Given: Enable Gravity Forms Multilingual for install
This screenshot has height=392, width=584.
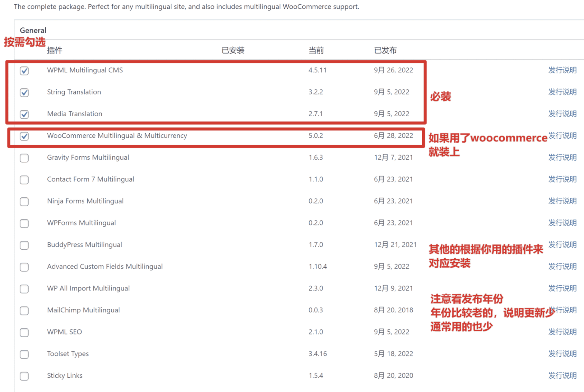Looking at the screenshot, I should (x=24, y=158).
